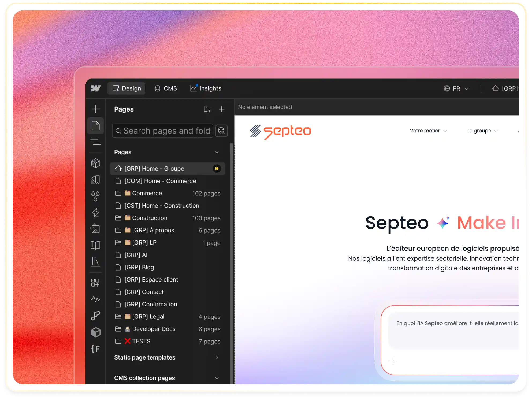This screenshot has height=400, width=532.
Task: Open the Apps grid-plus icon
Action: click(95, 283)
